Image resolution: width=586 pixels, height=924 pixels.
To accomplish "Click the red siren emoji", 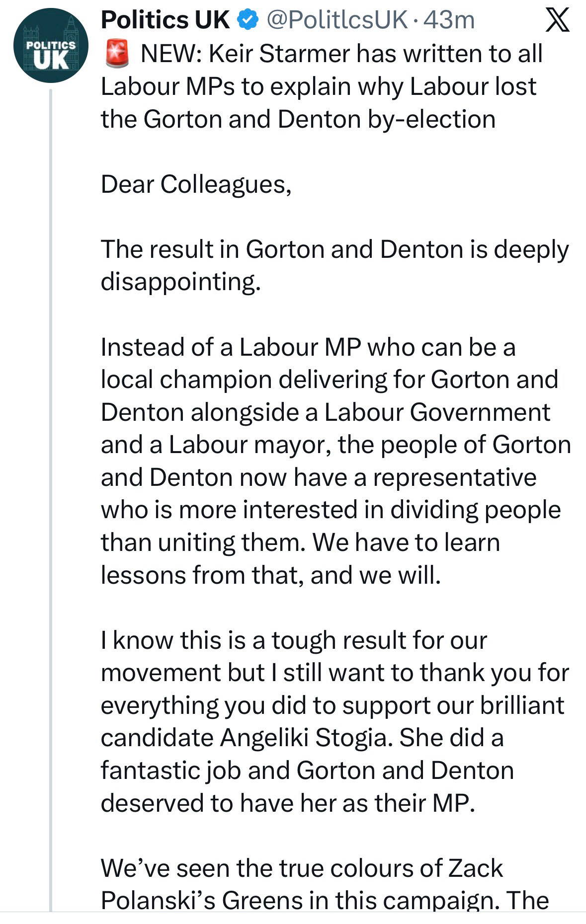I will [117, 54].
